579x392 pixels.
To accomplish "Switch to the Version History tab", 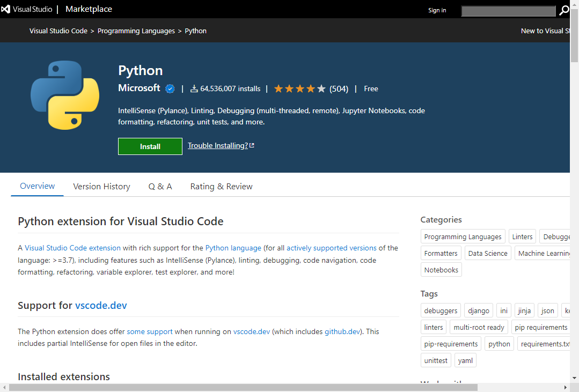I will (x=101, y=187).
